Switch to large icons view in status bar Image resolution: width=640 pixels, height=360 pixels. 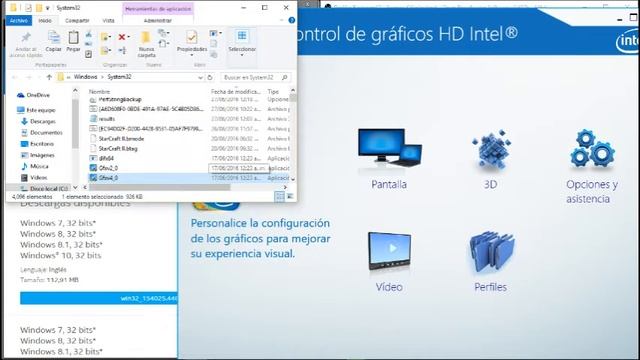[x=290, y=197]
